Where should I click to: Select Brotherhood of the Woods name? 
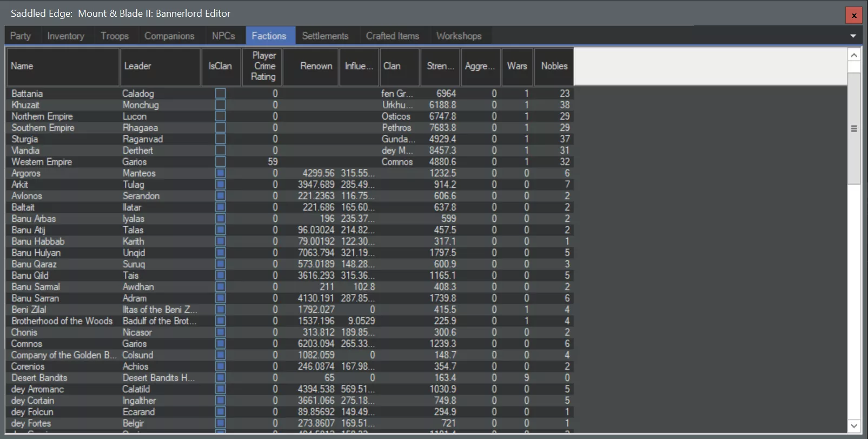(62, 321)
